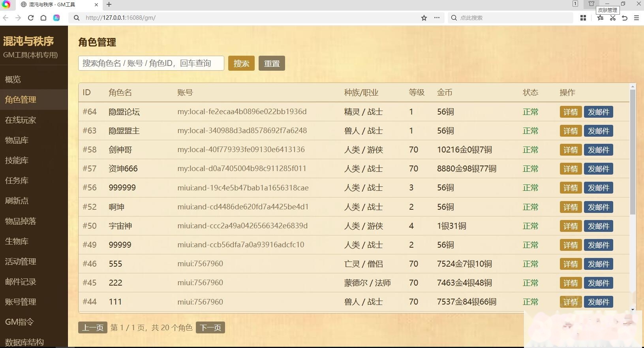Send mail to character 剑神哥

click(x=599, y=150)
